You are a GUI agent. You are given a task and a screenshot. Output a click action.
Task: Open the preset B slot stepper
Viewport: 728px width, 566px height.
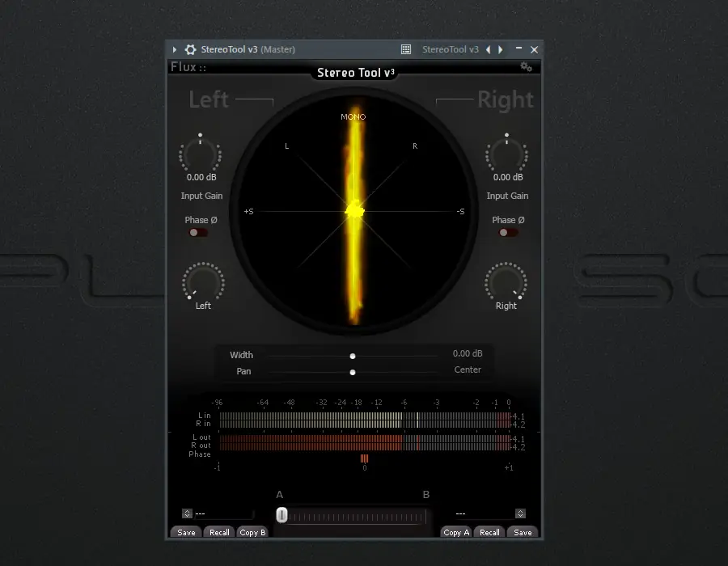[x=520, y=513]
